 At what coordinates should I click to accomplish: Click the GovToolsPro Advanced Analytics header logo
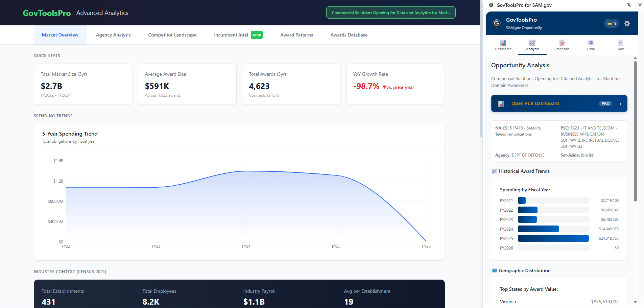(47, 13)
